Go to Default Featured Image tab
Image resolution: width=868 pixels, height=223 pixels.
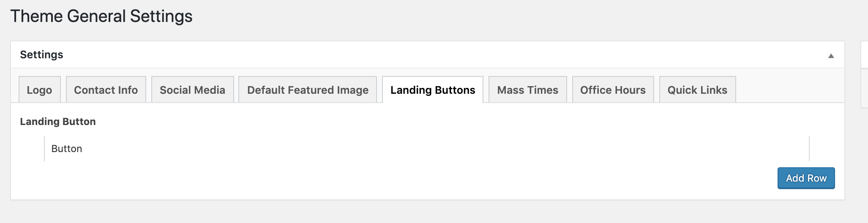pos(308,90)
